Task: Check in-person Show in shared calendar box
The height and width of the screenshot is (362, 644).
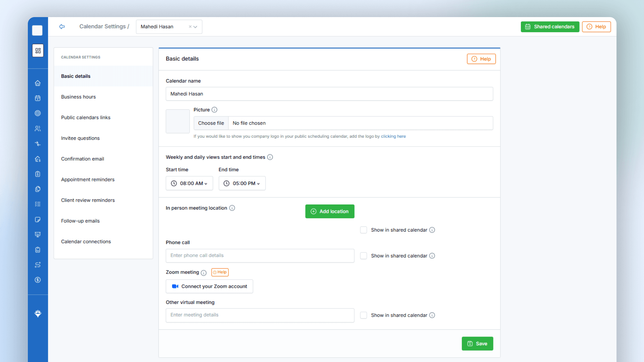Action: [364, 230]
